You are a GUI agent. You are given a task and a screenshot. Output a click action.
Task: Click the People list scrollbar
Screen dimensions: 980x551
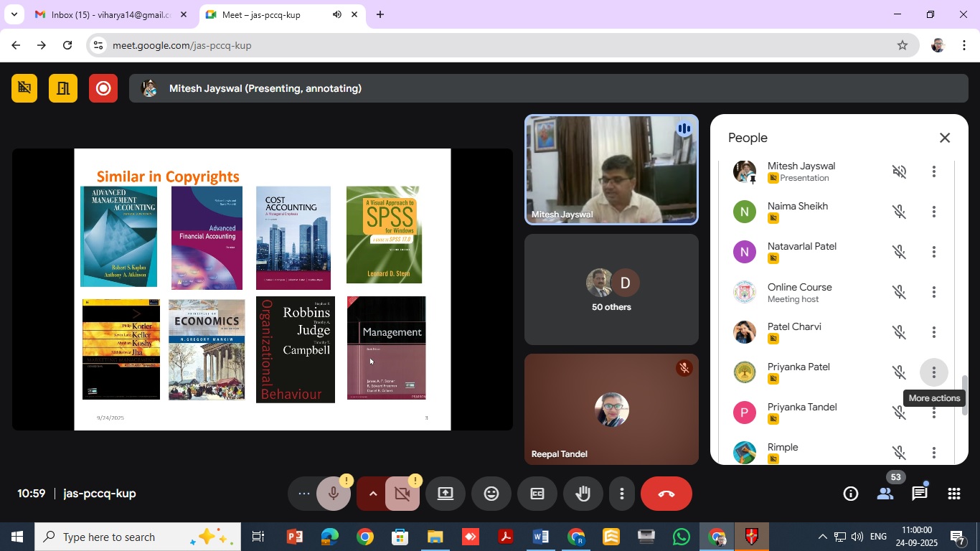965,395
